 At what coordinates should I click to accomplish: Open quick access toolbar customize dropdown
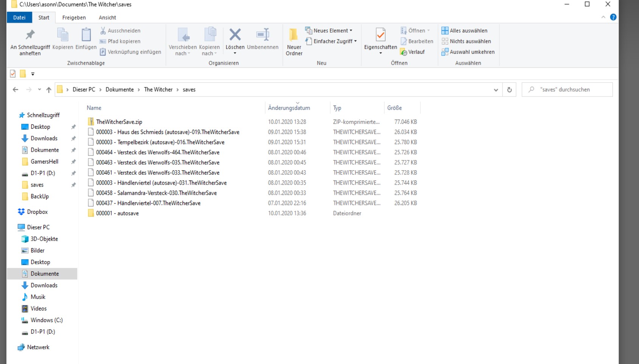coord(33,74)
